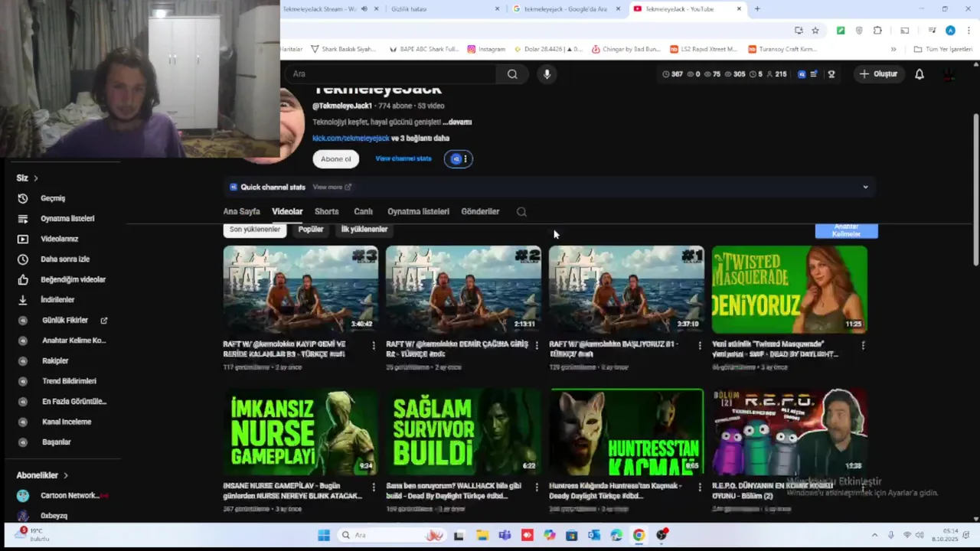
Task: Select Son yüklenenler sort chip
Action: coord(255,230)
